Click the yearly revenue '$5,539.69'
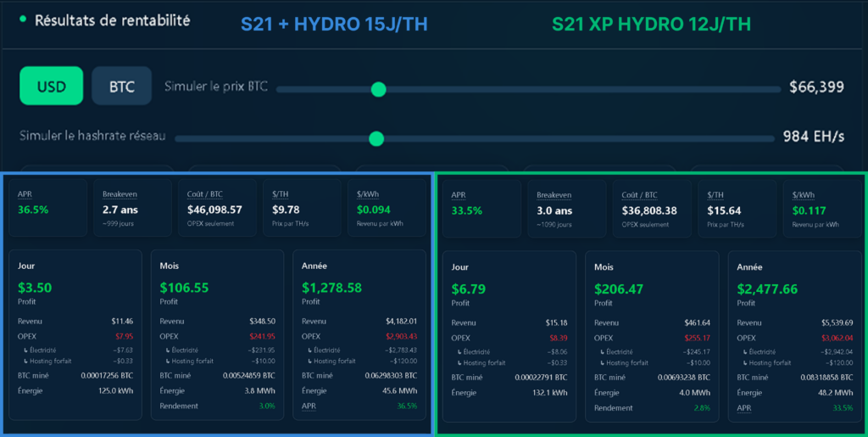This screenshot has height=437, width=868. click(x=837, y=323)
